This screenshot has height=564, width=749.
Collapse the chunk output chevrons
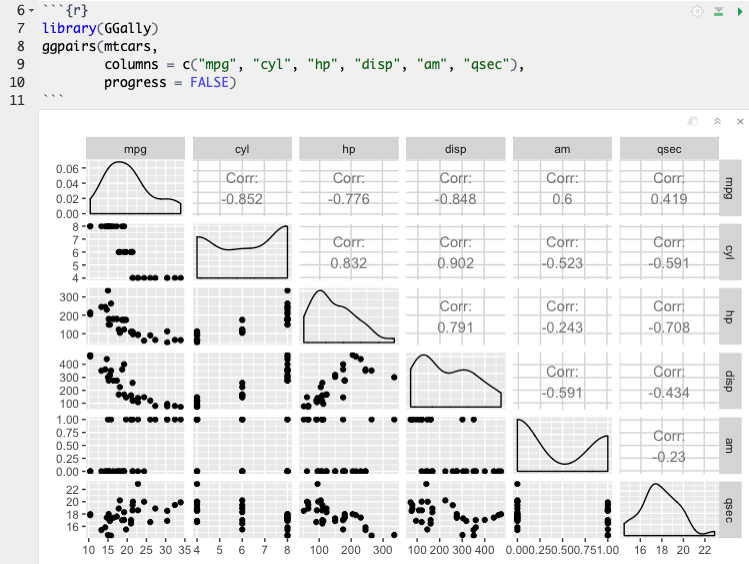point(717,121)
